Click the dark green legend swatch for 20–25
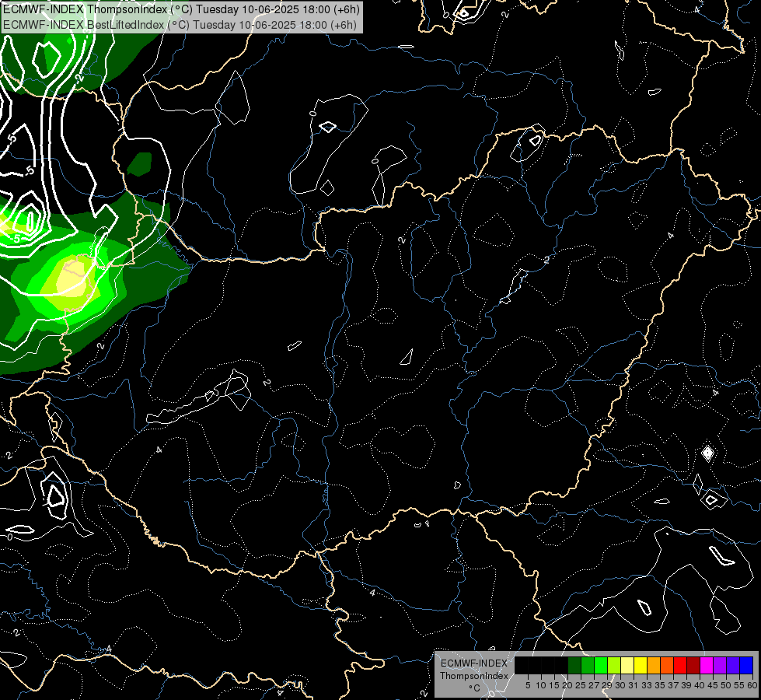 pyautogui.click(x=574, y=665)
